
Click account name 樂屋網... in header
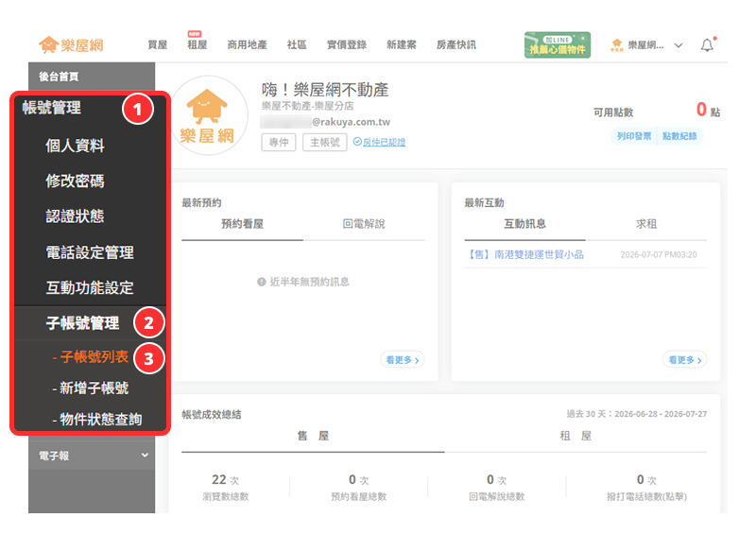click(645, 45)
